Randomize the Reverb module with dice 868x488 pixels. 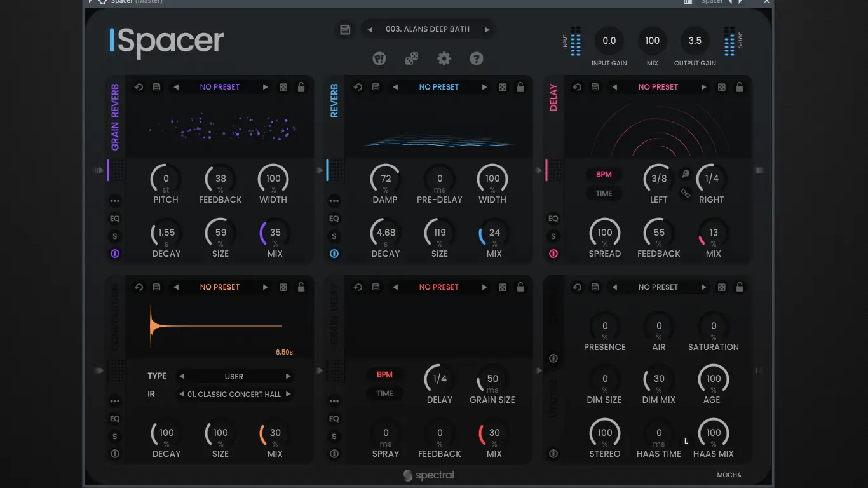coord(503,87)
